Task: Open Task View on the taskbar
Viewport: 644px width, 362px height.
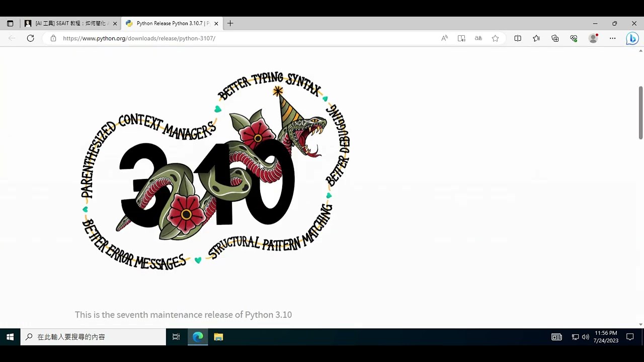Action: 176,337
